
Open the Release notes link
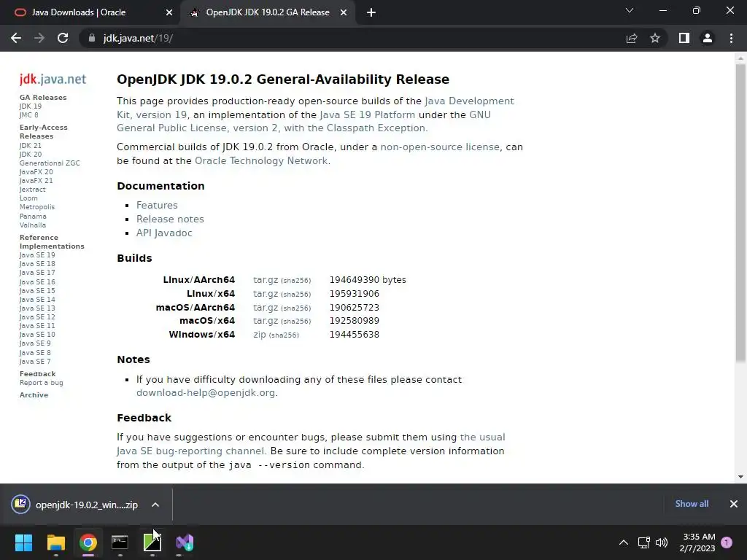point(170,219)
